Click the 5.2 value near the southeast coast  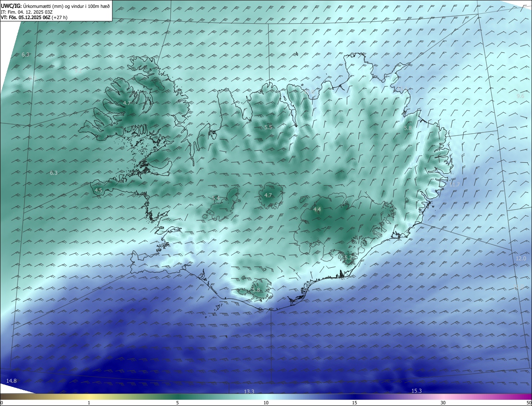point(348,258)
